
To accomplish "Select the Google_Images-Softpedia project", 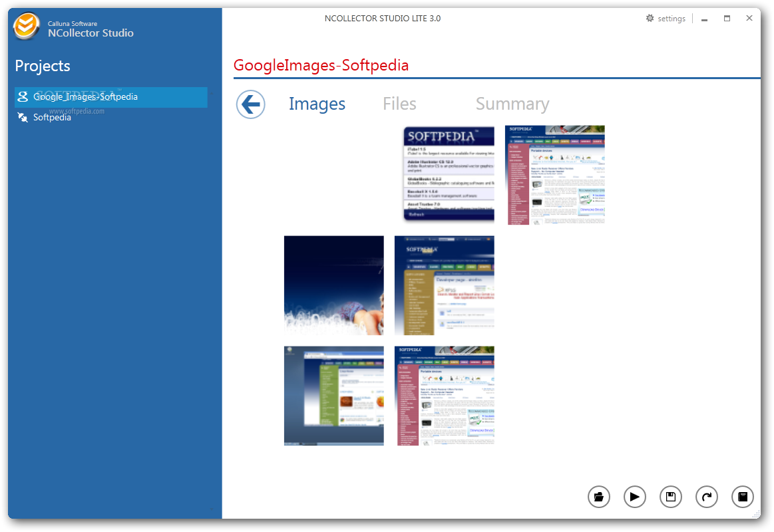I will [x=111, y=97].
